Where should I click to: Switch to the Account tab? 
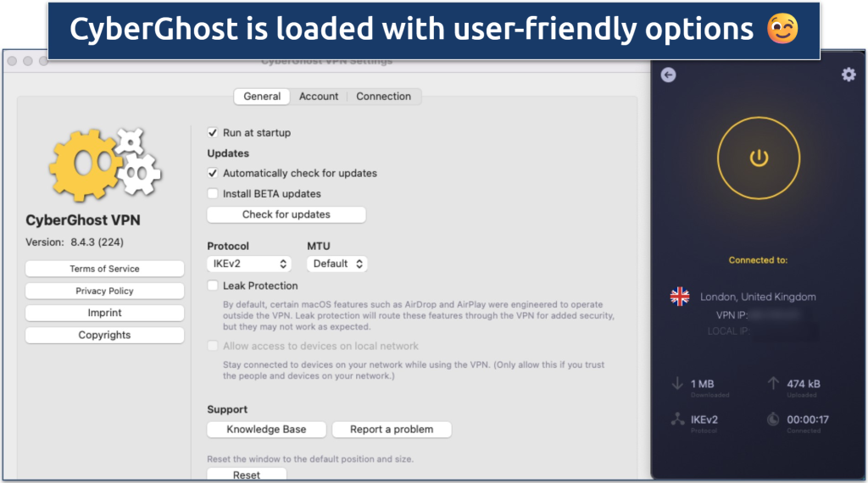click(319, 97)
